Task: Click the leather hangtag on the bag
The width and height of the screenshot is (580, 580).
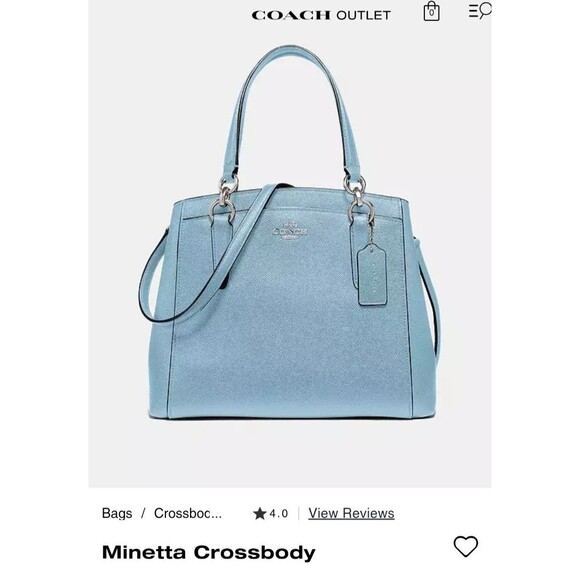Action: pyautogui.click(x=372, y=274)
